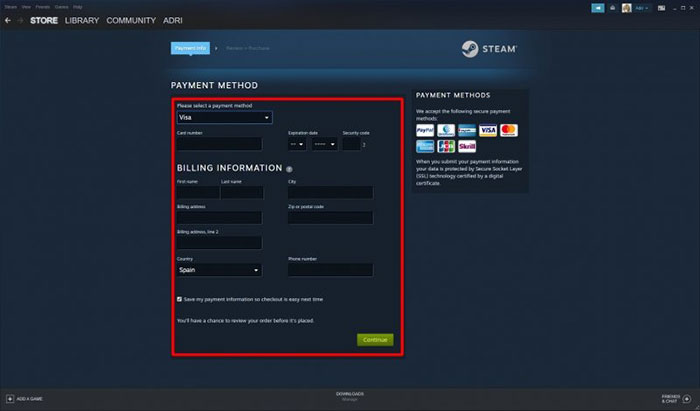Screen dimensions: 700x411
Task: Click the Mastercard logo
Action: click(509, 130)
